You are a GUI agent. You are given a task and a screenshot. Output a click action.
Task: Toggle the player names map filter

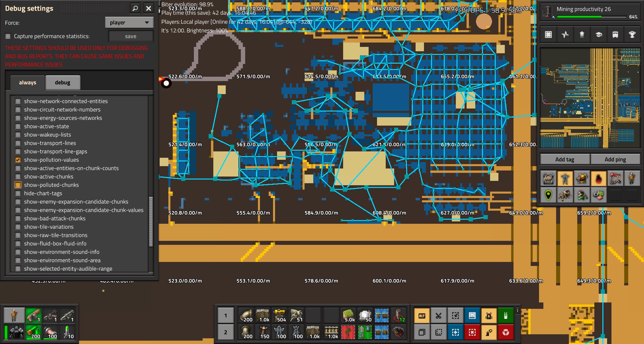point(632,179)
